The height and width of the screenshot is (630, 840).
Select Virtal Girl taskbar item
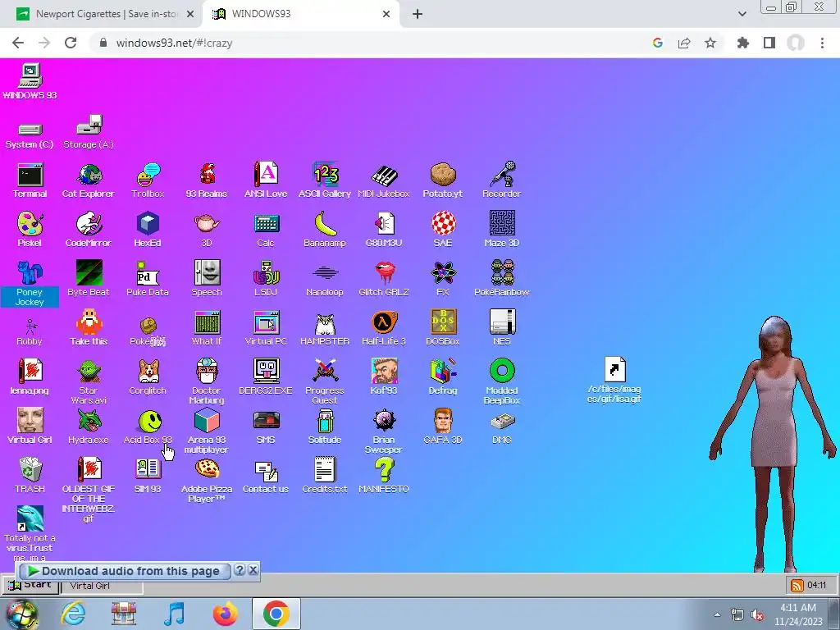tap(102, 586)
